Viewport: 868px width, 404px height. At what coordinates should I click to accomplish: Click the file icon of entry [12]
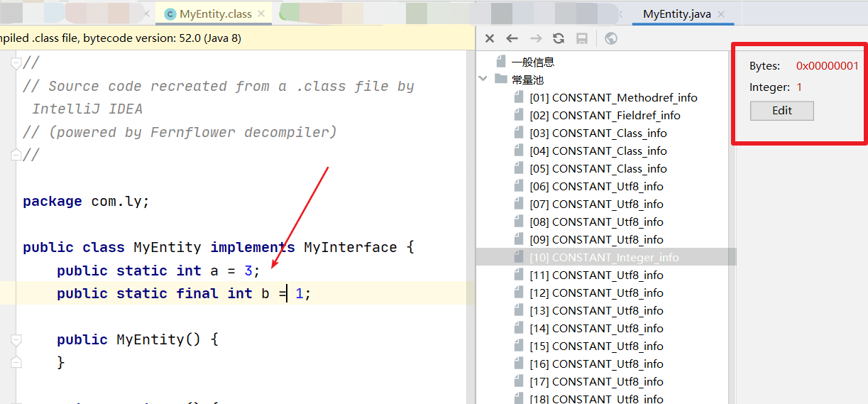tap(519, 293)
